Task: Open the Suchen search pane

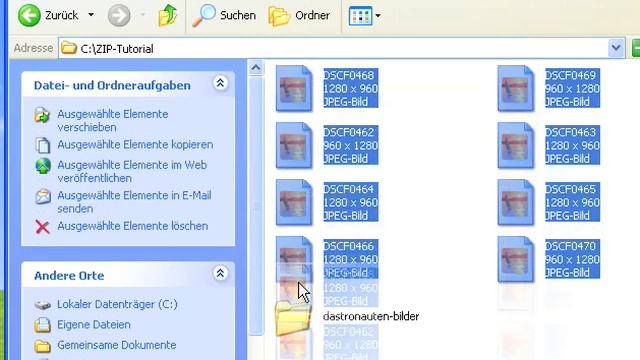Action: (x=224, y=16)
